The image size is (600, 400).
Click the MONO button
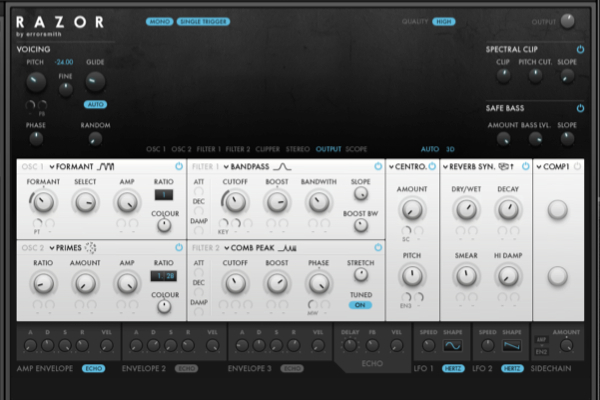160,22
